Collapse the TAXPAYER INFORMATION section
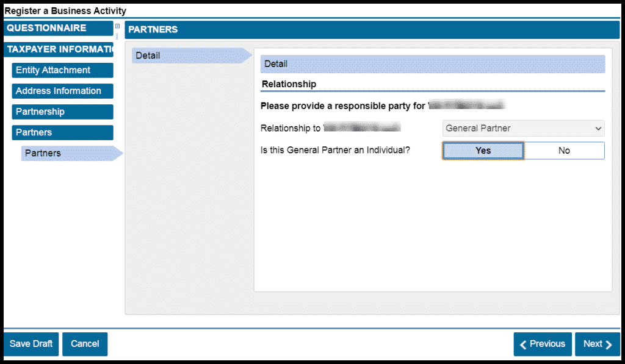 pyautogui.click(x=58, y=49)
